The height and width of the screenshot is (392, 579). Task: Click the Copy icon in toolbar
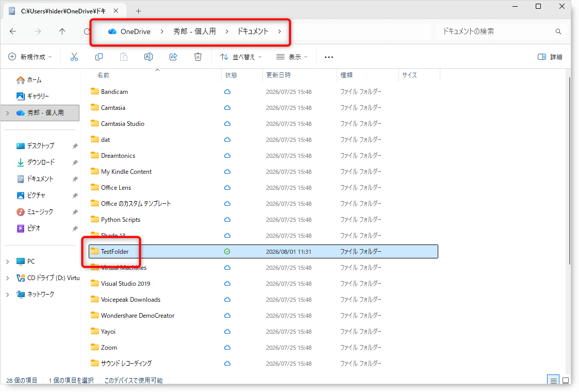pos(99,57)
